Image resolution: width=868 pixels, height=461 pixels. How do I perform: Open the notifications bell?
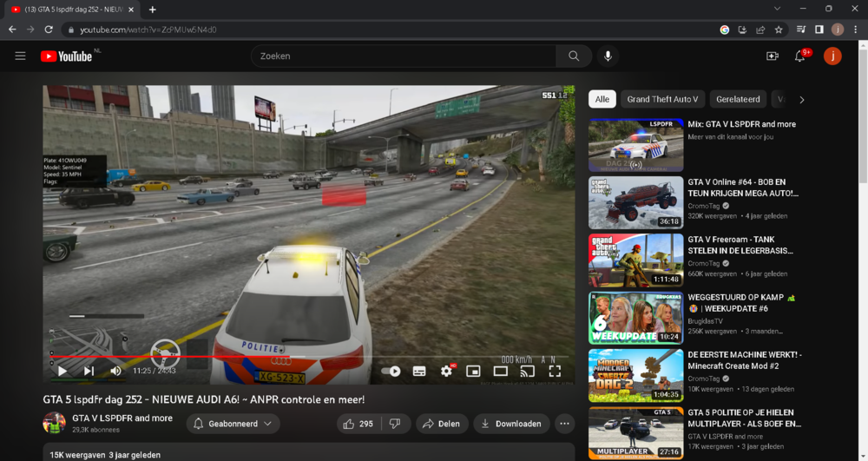coord(800,56)
